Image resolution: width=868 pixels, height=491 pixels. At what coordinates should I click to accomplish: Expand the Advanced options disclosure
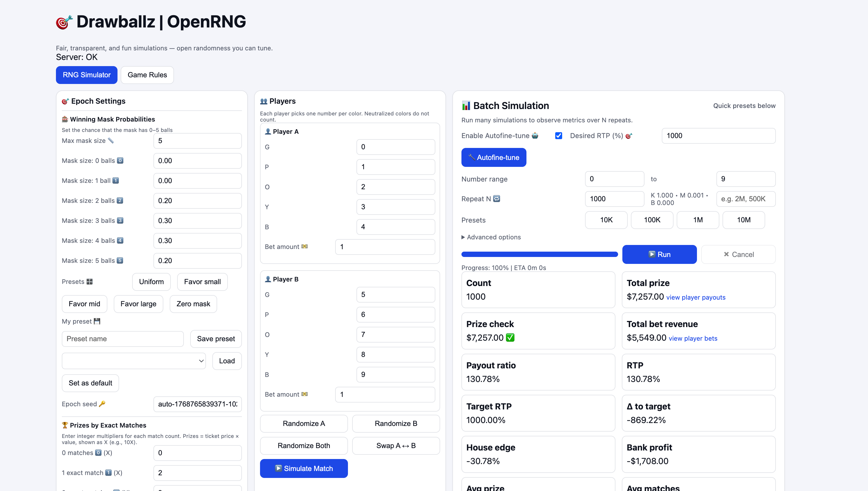pyautogui.click(x=491, y=237)
